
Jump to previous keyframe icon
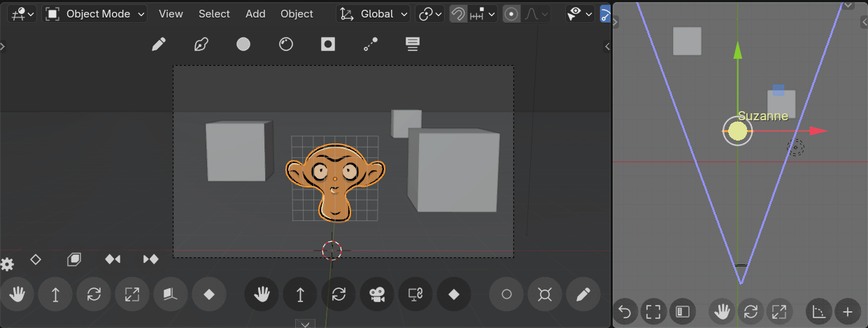click(113, 259)
